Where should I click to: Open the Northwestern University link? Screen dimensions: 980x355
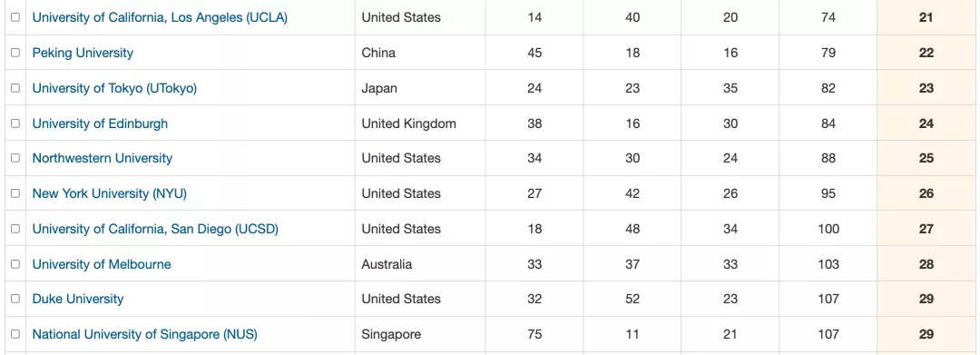tap(102, 158)
